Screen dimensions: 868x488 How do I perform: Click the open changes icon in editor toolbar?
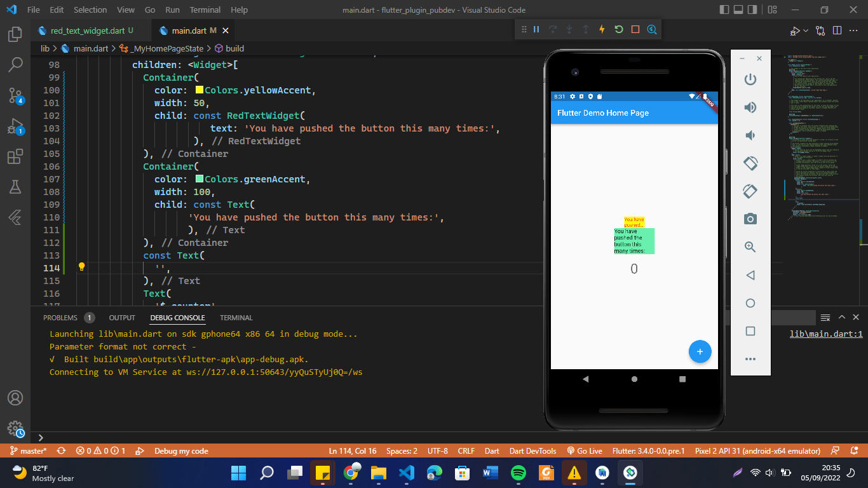pos(820,30)
